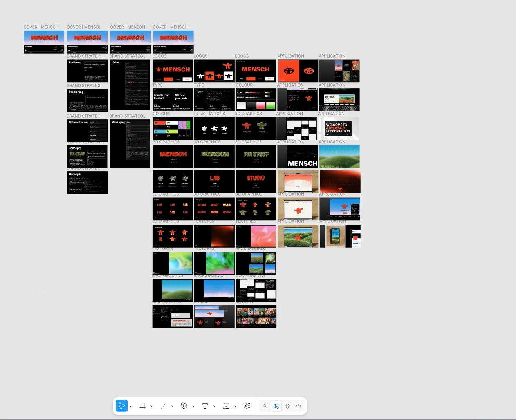This screenshot has height=420, width=516.
Task: Click the ILLUSTRATIONS frame label
Action: click(210, 114)
